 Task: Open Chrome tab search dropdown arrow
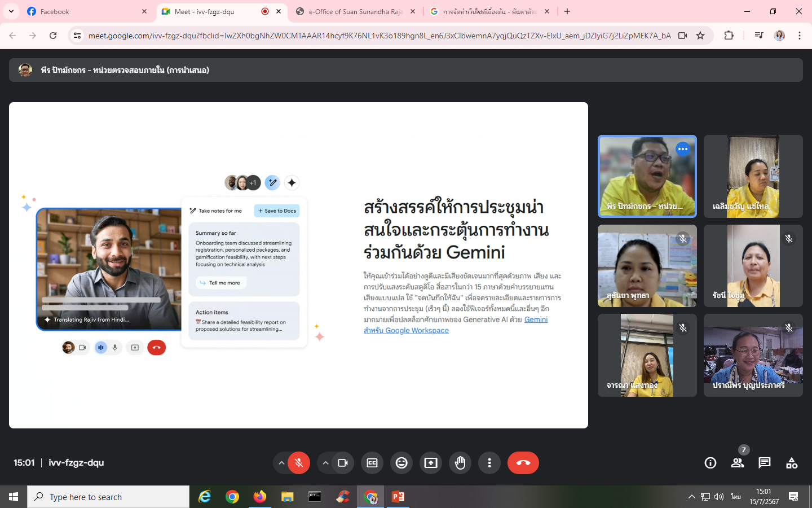pos(11,11)
